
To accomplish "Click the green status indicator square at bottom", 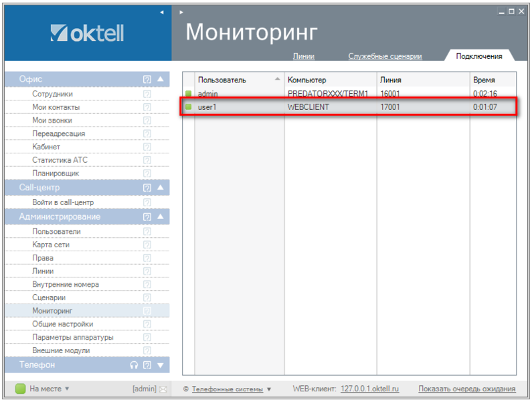I will click(20, 389).
